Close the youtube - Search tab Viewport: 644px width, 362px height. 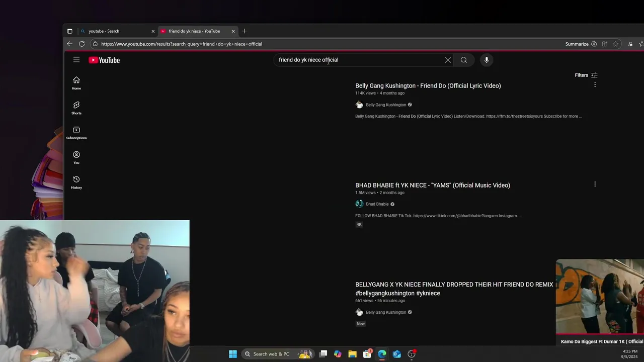[x=153, y=31]
